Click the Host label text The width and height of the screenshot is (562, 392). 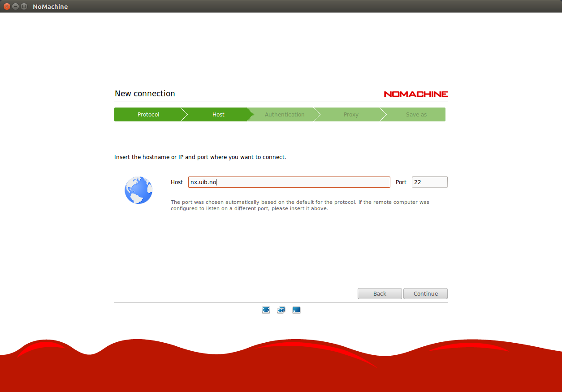click(177, 182)
